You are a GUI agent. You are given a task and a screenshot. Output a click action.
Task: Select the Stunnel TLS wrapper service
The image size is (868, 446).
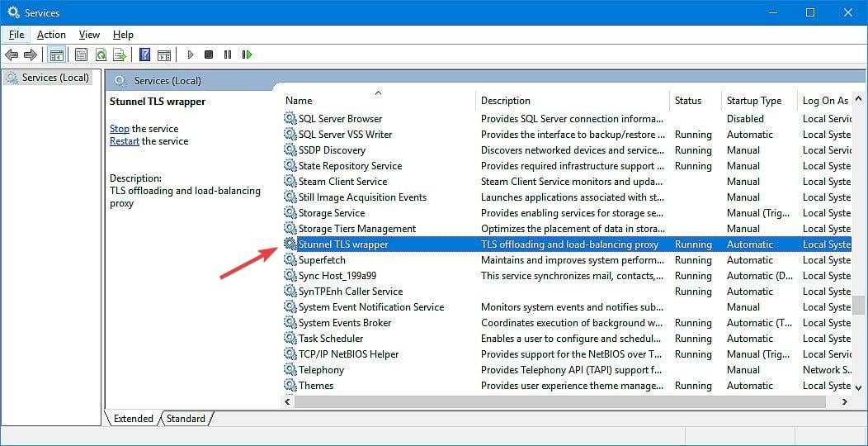pos(567,244)
